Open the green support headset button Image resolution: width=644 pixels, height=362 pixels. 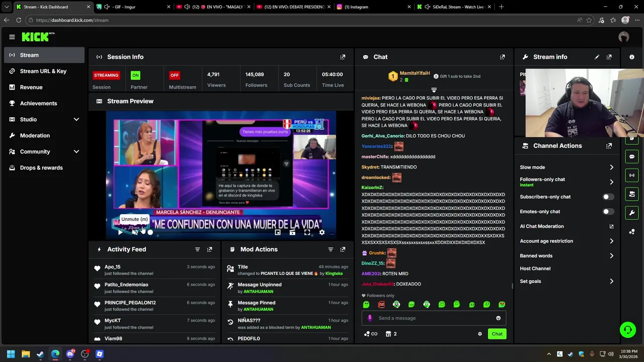[x=628, y=330]
